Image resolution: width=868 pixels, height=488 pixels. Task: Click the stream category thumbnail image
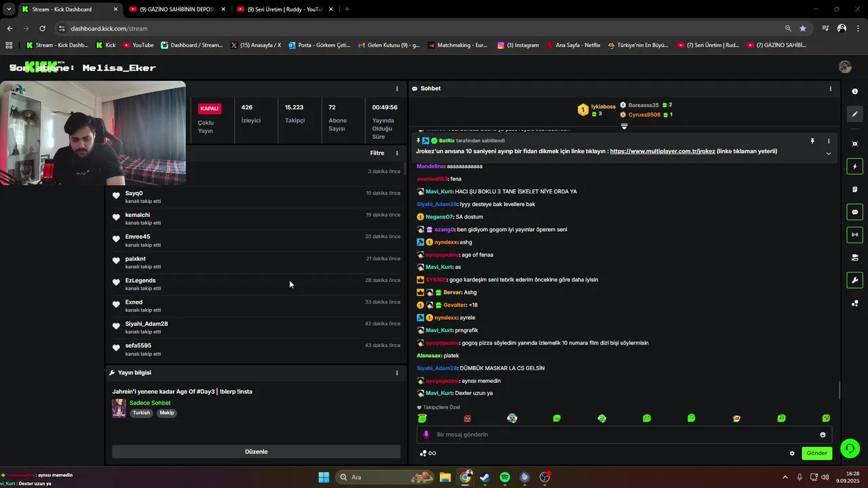click(119, 408)
